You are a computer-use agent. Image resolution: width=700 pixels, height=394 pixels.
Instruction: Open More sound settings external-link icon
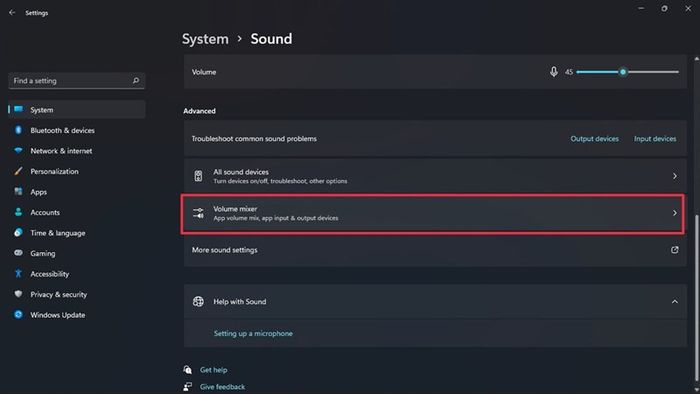click(x=675, y=250)
